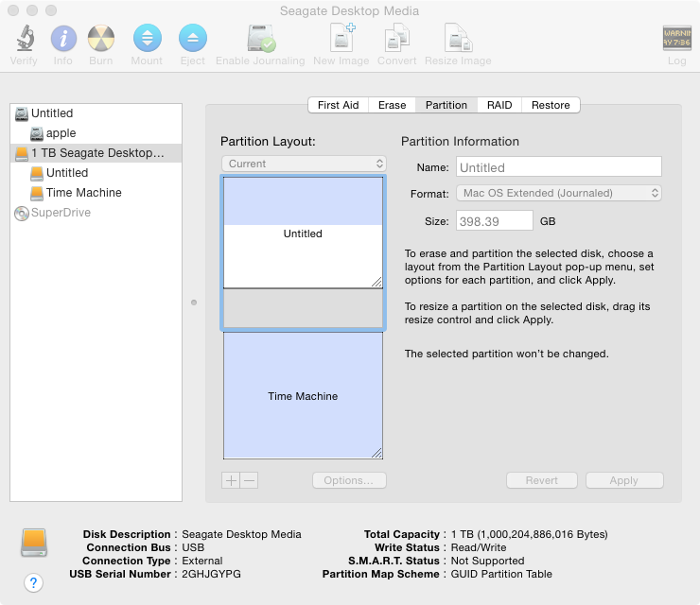This screenshot has height=605, width=700.
Task: Click the Verify microscope icon
Action: tap(25, 38)
